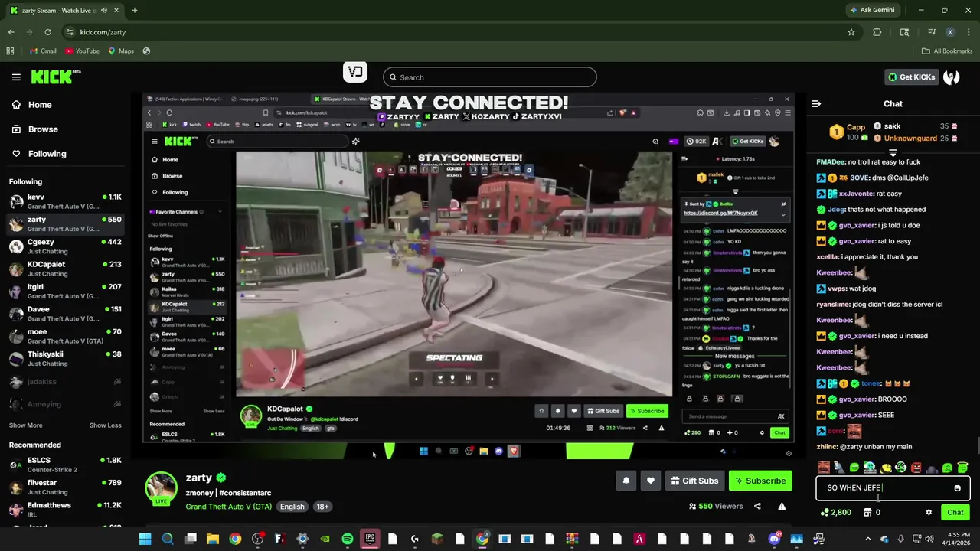Click zarty's streamer avatar with LIVE badge
980x551 pixels.
(162, 488)
